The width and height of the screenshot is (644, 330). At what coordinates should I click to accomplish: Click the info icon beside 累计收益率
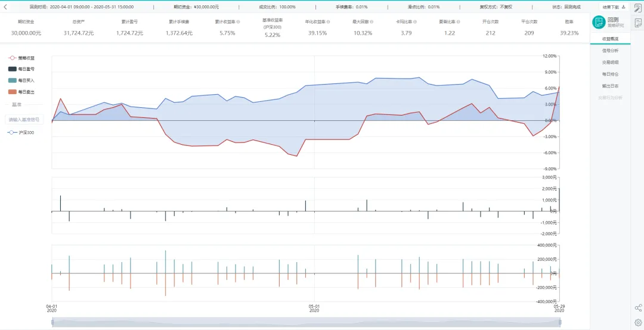(x=238, y=22)
